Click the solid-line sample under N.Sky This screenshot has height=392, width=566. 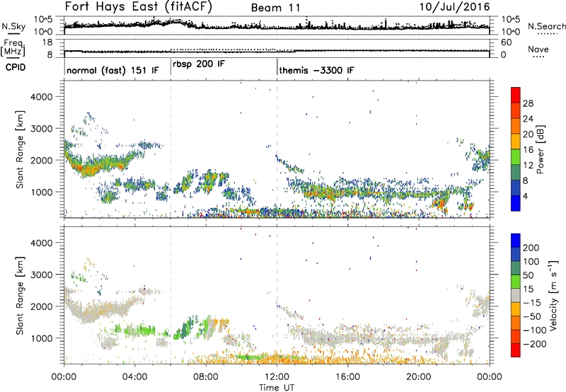click(x=13, y=33)
